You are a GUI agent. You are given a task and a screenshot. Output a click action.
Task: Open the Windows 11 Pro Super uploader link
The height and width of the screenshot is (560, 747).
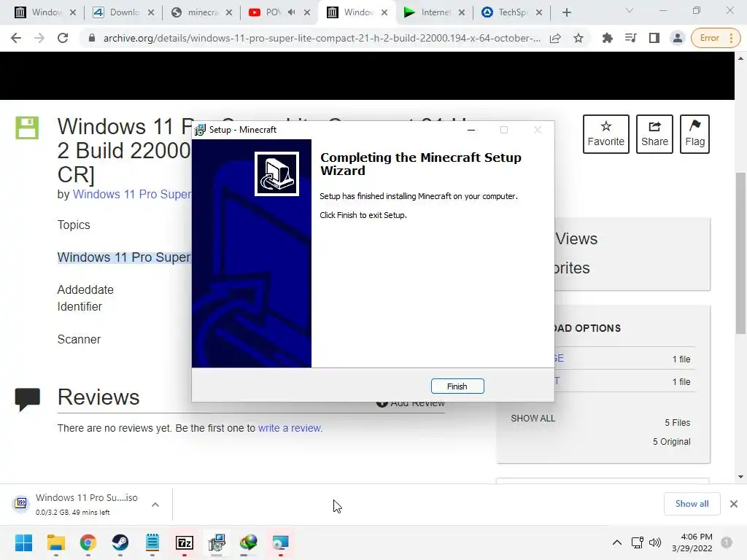pos(132,194)
